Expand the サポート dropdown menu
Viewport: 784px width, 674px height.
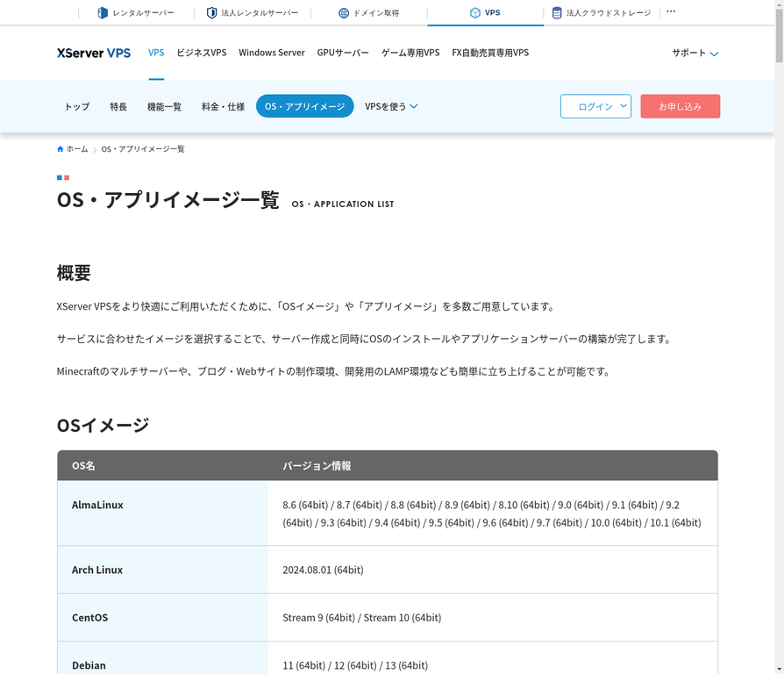pos(693,53)
